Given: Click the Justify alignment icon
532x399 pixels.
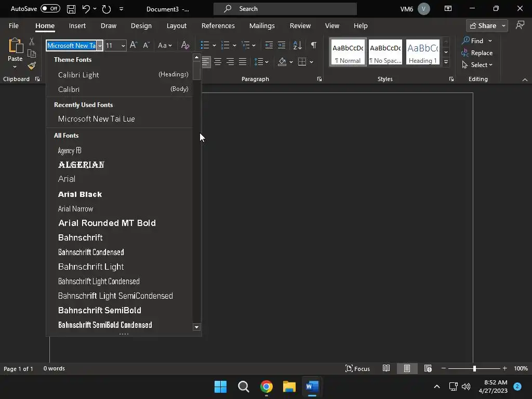Looking at the screenshot, I should (x=242, y=62).
